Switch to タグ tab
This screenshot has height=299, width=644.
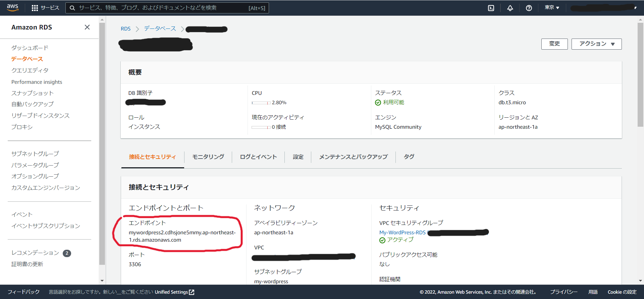click(409, 157)
